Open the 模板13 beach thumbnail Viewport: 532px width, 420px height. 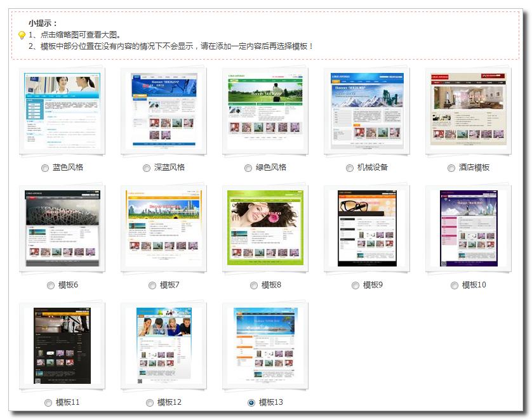pyautogui.click(x=265, y=346)
